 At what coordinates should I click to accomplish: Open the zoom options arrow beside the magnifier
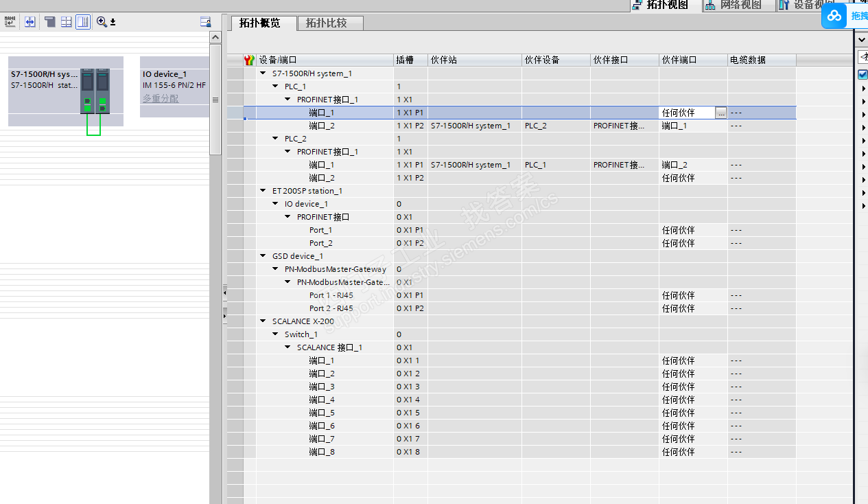pos(113,23)
